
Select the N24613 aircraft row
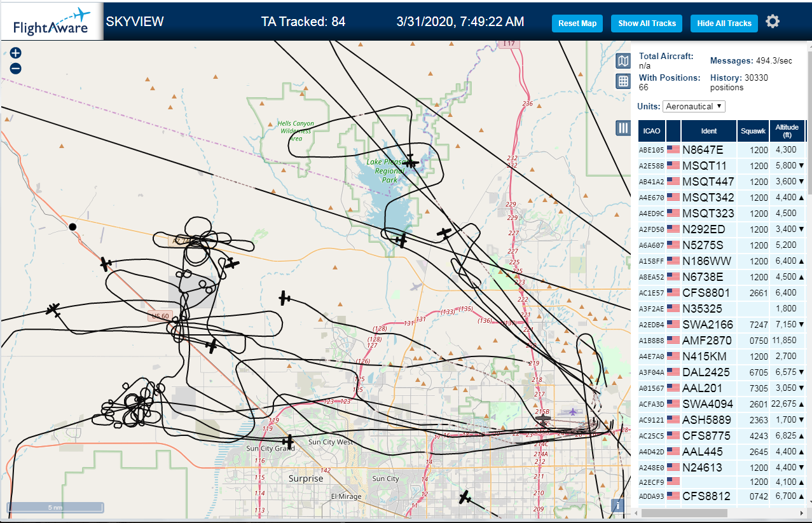coord(722,468)
